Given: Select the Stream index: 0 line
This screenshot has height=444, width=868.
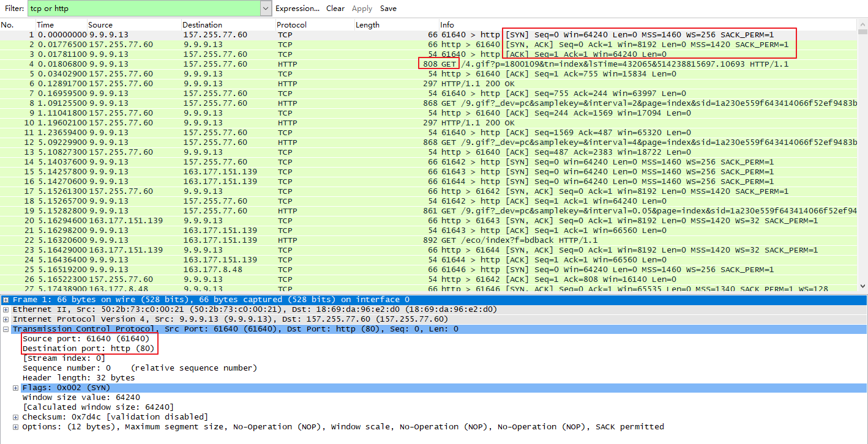Looking at the screenshot, I should click(x=64, y=358).
